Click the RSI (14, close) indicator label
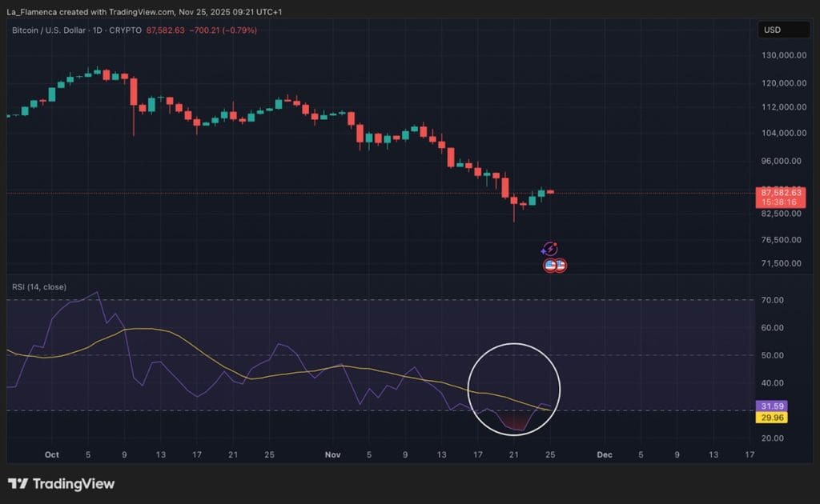The width and height of the screenshot is (820, 504). coord(38,286)
